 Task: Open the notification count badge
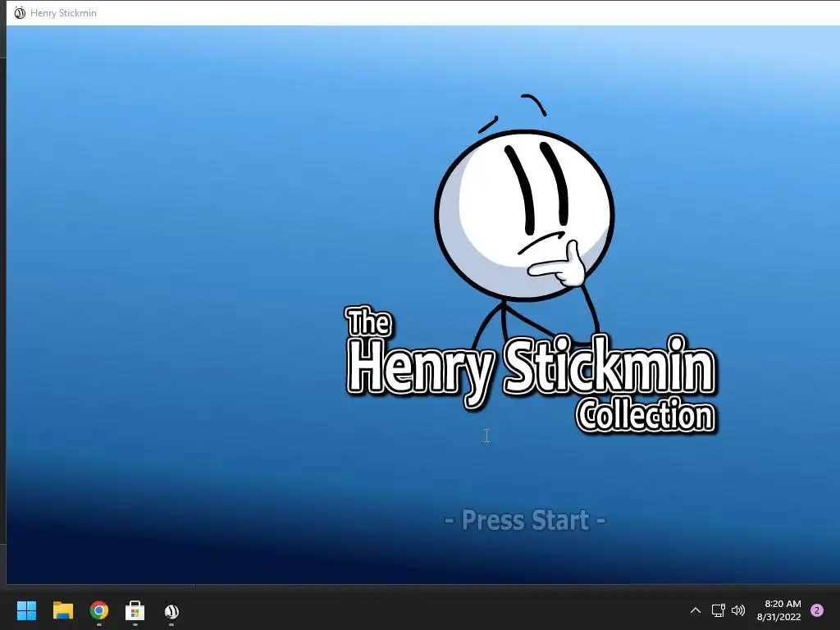(x=817, y=610)
